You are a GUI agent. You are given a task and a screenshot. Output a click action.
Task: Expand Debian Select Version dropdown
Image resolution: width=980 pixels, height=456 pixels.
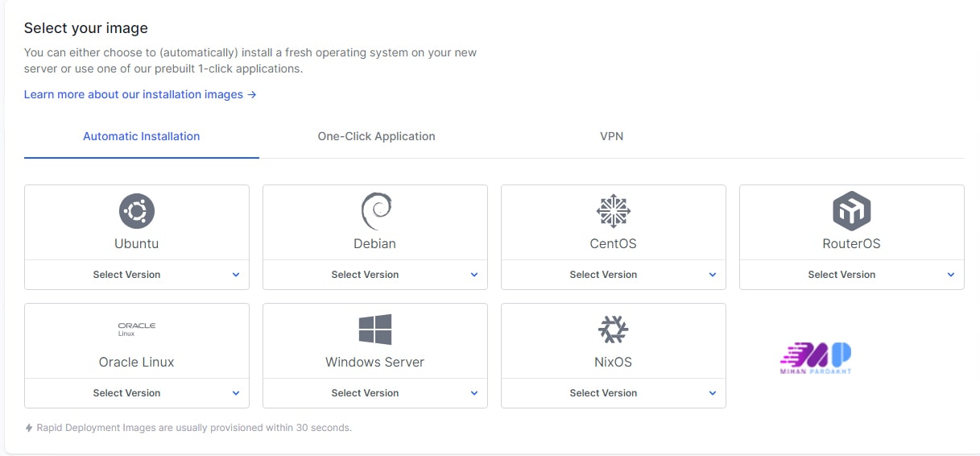[375, 275]
